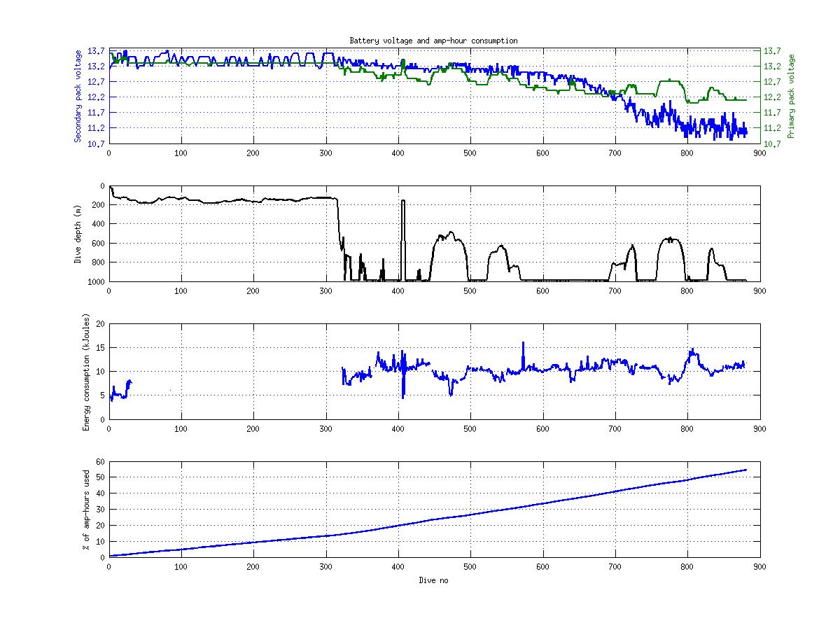Select the green 'Primary pack voltage' axis label

(x=792, y=96)
